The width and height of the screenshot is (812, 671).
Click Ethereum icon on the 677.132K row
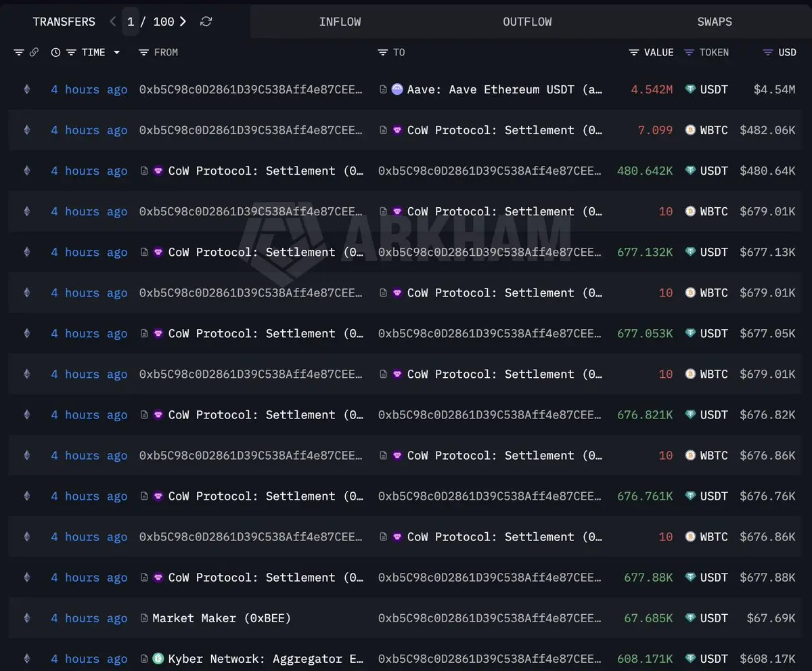point(27,252)
